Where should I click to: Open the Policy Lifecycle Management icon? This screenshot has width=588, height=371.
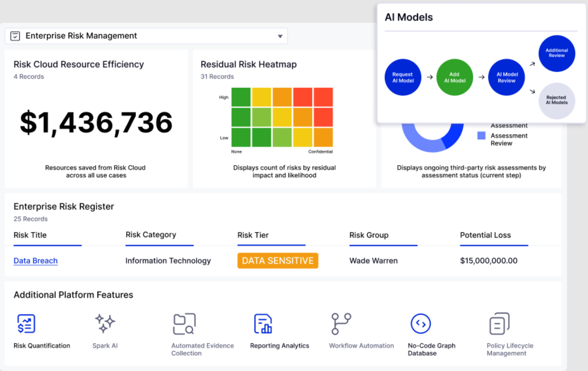click(499, 323)
